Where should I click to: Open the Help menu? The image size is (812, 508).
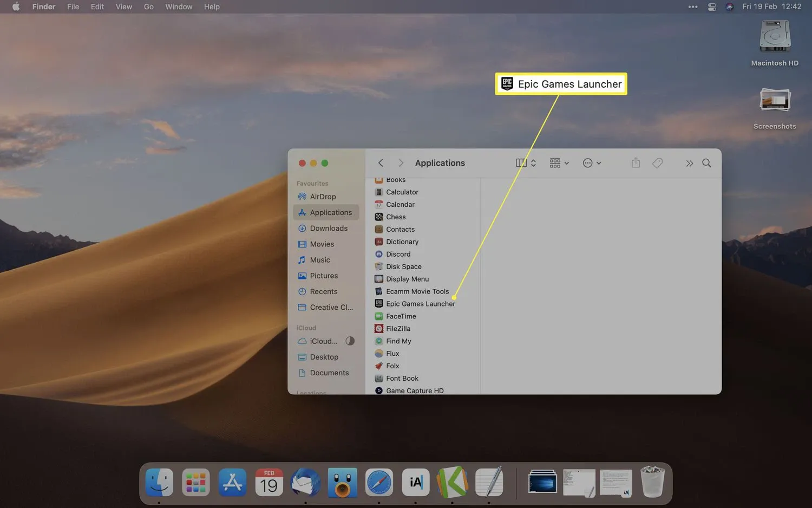212,6
